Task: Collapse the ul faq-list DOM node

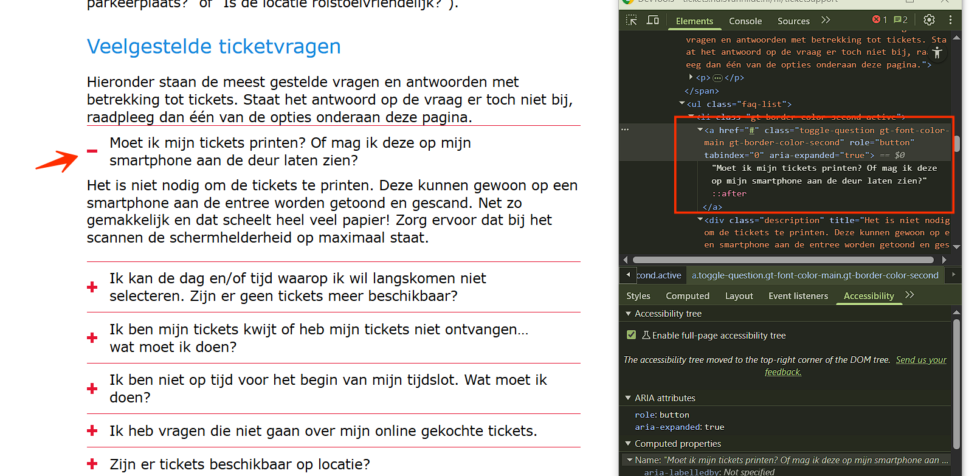Action: [682, 104]
